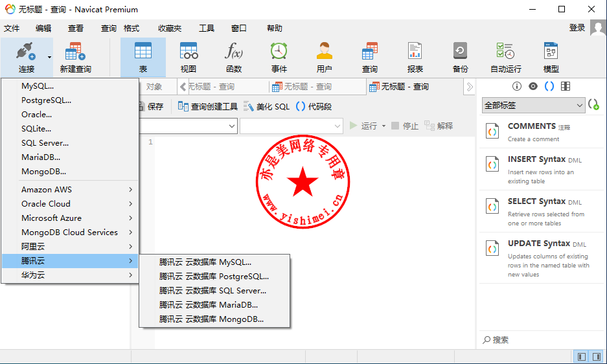The height and width of the screenshot is (364, 607).
Task: Click the 连接 connection plug icon
Action: 25,52
